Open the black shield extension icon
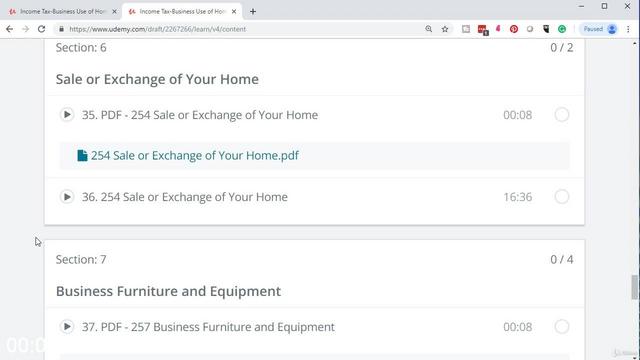This screenshot has width=640, height=360. click(x=546, y=29)
